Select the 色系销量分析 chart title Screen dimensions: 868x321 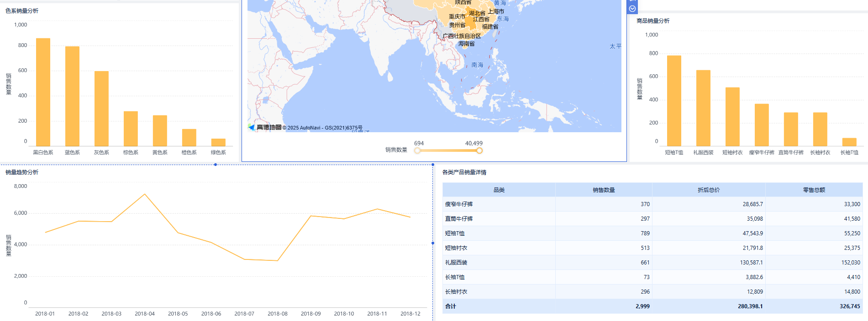pos(22,11)
